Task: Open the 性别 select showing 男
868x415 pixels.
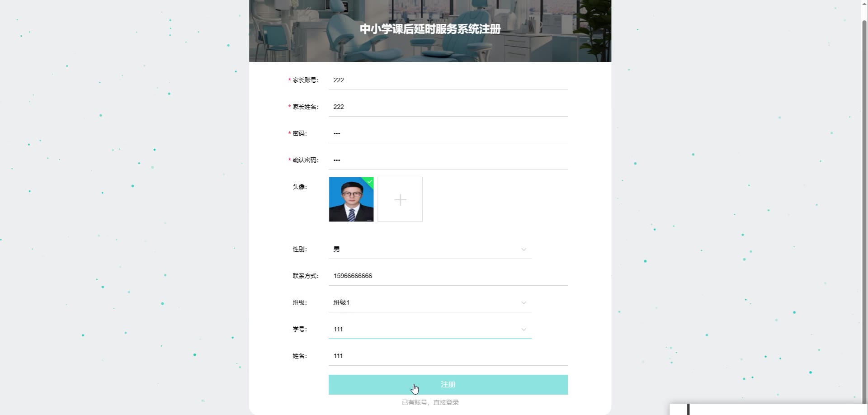Action: point(430,250)
